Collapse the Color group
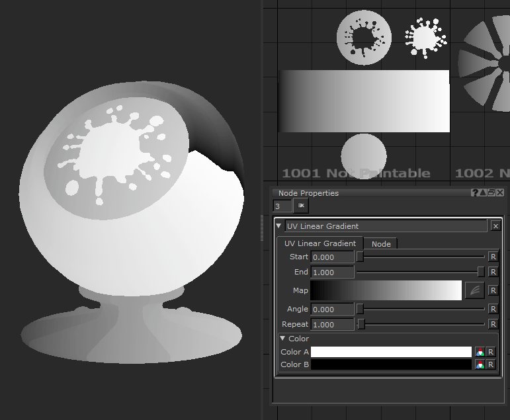The image size is (510, 420). [x=283, y=339]
